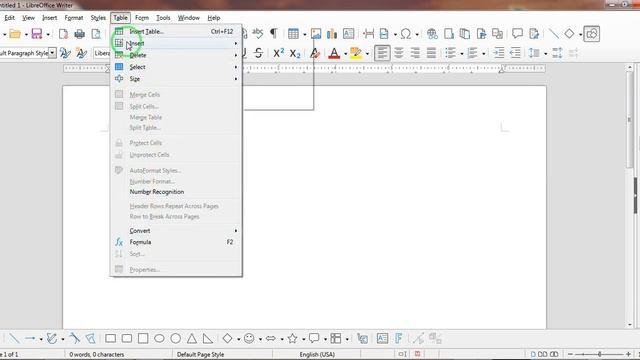Expand the Callouts dropdown arrow
The width and height of the screenshot is (640, 360).
click(325, 339)
